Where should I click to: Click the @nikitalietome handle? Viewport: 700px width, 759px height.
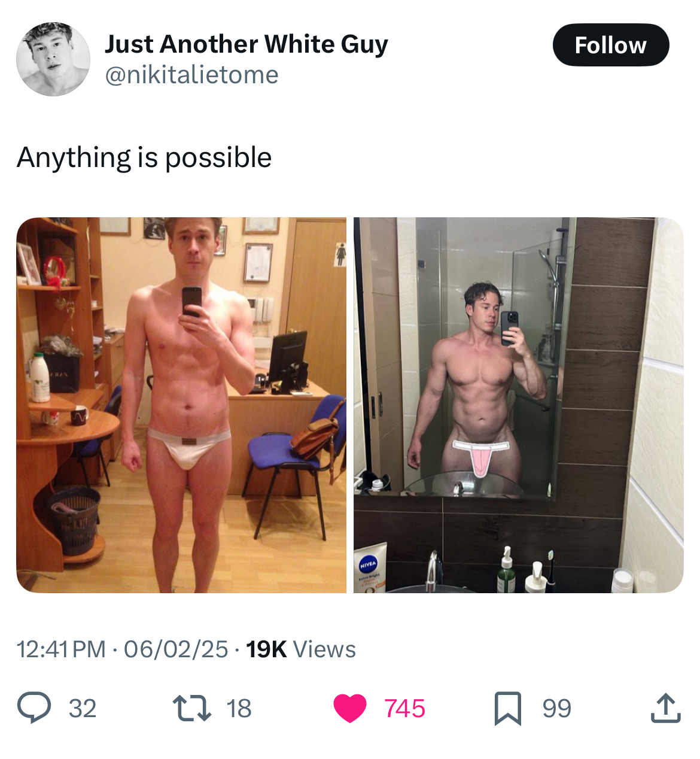191,75
